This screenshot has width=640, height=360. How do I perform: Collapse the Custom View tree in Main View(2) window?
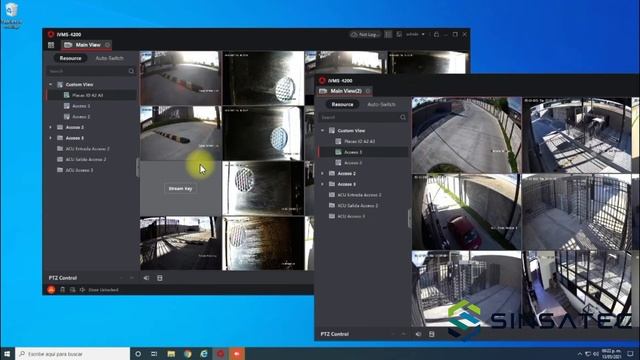[x=322, y=131]
